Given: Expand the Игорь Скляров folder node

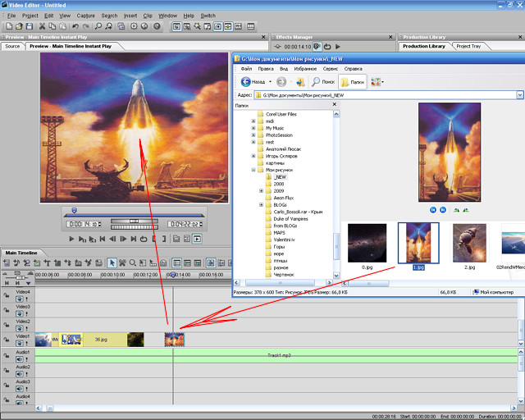Looking at the screenshot, I should pos(253,156).
